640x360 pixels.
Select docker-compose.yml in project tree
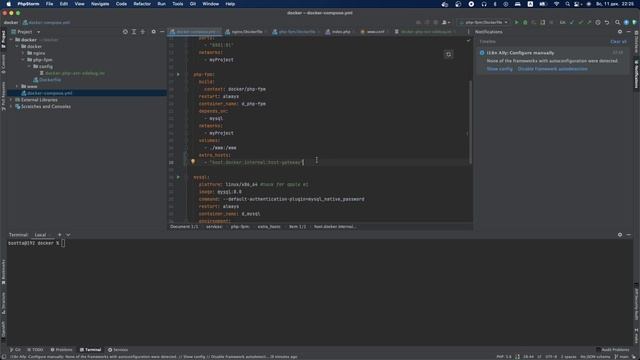(87, 93)
